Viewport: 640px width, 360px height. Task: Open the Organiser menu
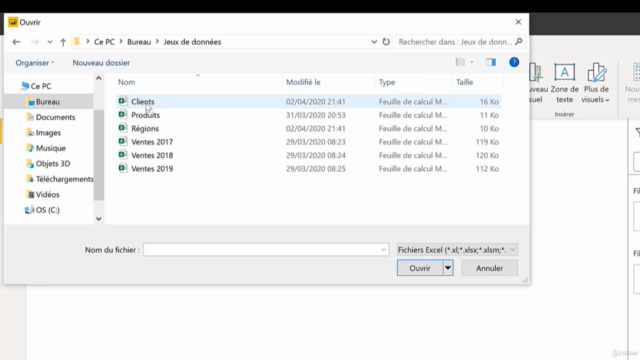pos(35,62)
